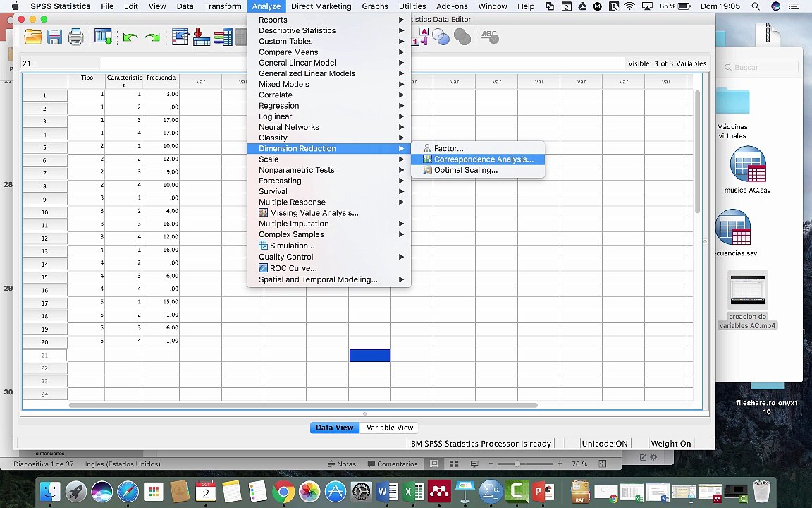The image size is (812, 508).
Task: Click the Notas button in PowerPoint status bar
Action: point(342,464)
